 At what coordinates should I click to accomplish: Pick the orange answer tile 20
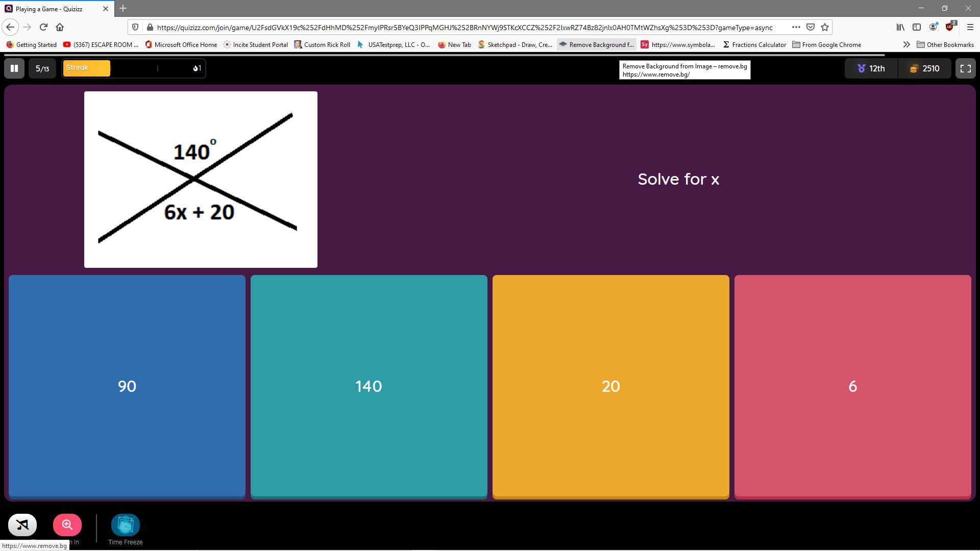[610, 386]
